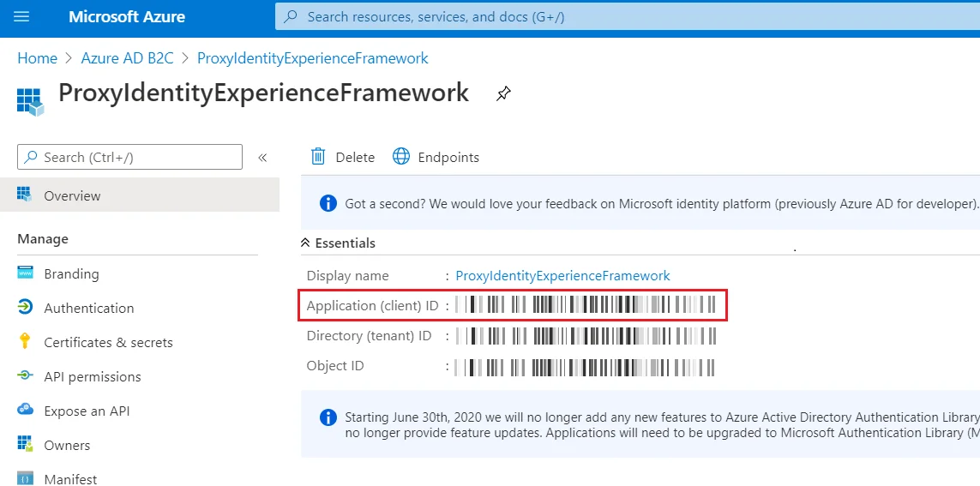Click the magnifier icon in global search
This screenshot has width=980, height=486.
coord(291,17)
